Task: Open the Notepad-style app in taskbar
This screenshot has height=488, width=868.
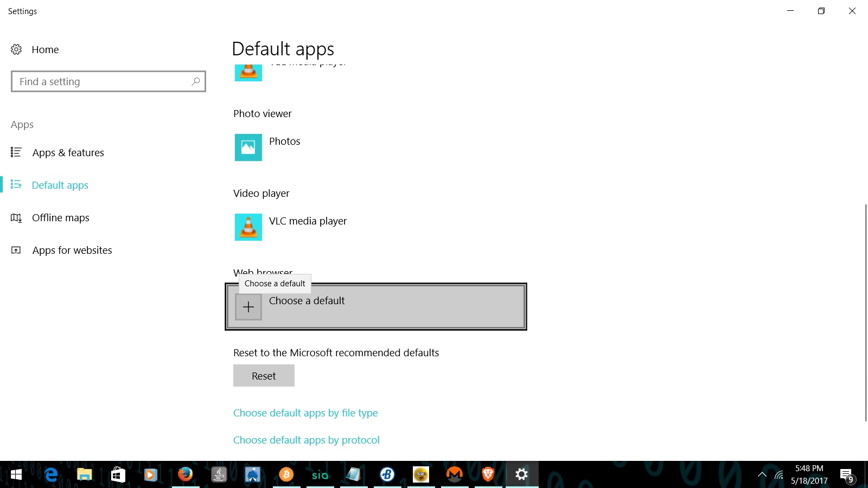Action: pos(354,474)
